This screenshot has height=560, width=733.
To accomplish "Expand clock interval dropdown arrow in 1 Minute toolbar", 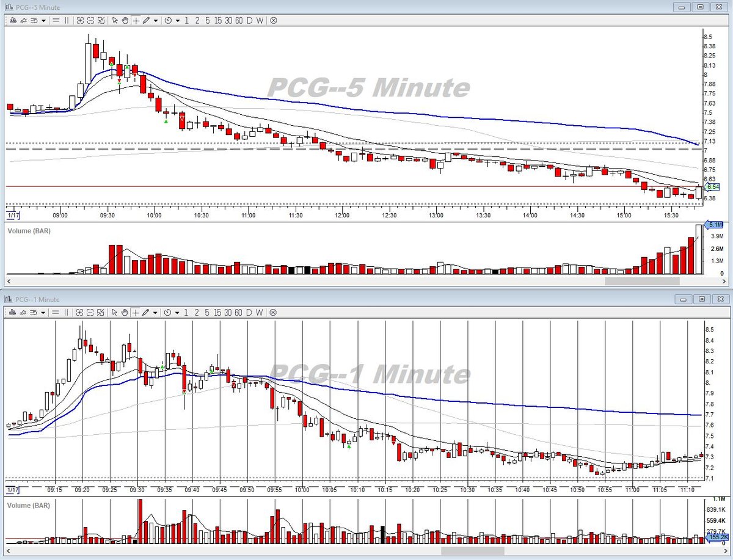I will [x=178, y=312].
